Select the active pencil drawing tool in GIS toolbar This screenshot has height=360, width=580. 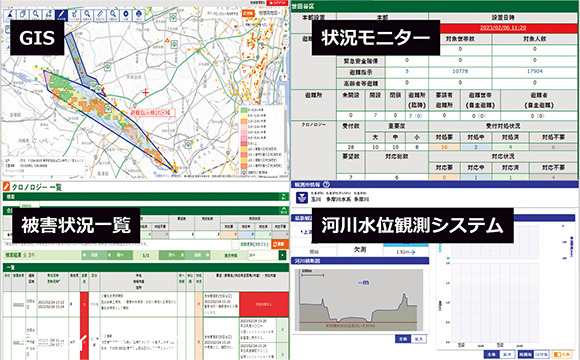(61, 15)
